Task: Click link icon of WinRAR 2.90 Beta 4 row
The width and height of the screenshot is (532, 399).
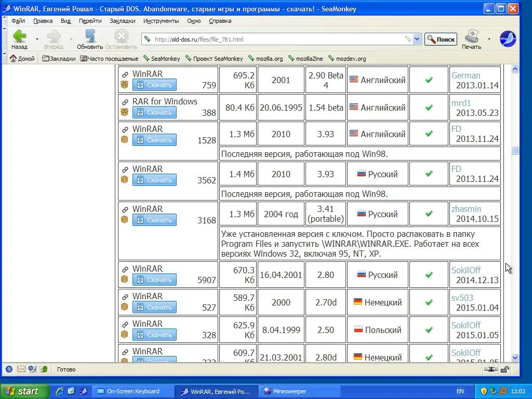Action: [x=125, y=74]
